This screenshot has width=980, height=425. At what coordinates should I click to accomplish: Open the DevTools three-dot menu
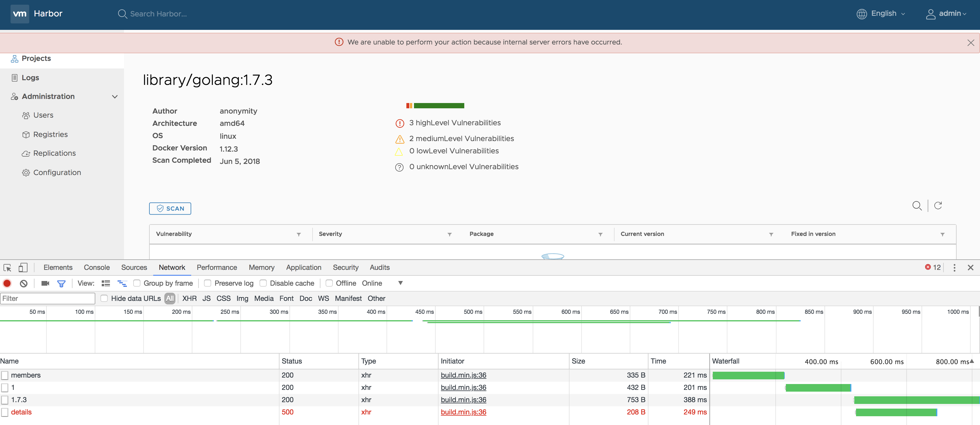click(x=954, y=268)
